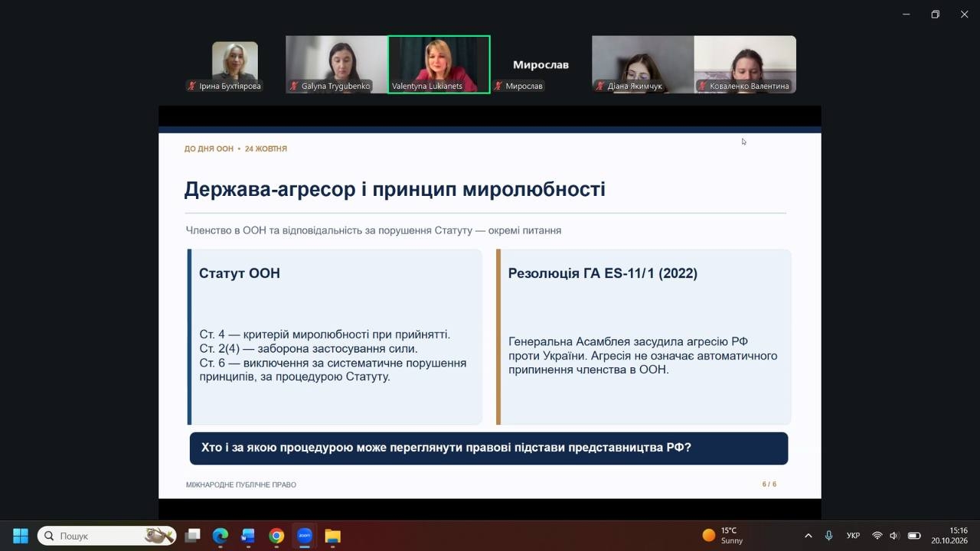Click muted mic icon on Мирослав label

[x=498, y=86]
